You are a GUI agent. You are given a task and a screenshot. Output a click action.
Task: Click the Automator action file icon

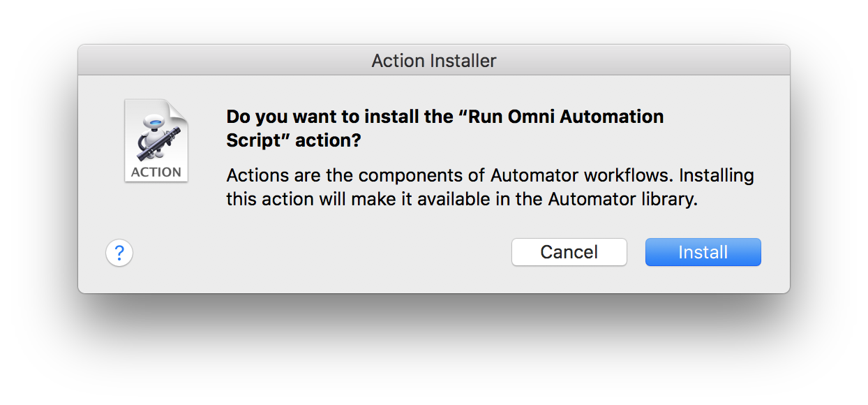[156, 140]
